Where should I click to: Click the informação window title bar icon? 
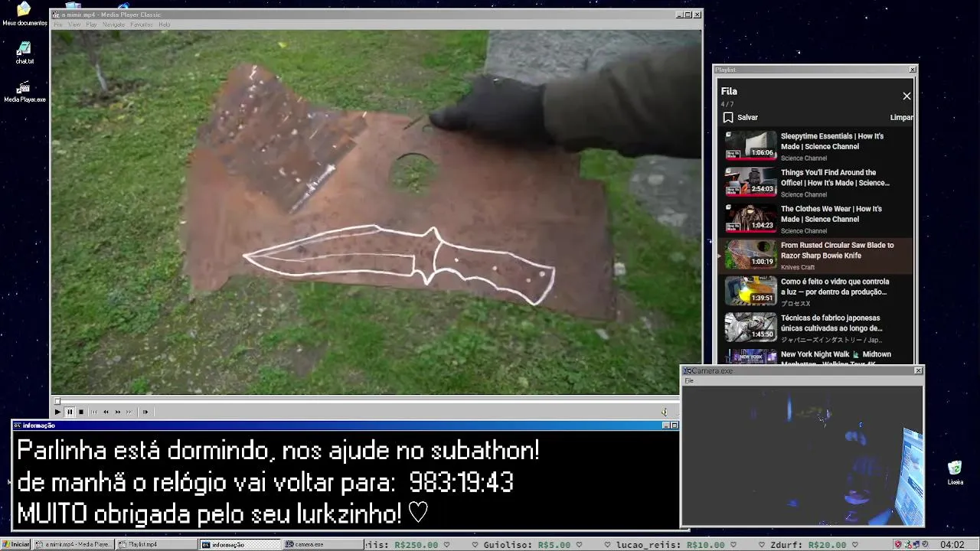tap(18, 425)
